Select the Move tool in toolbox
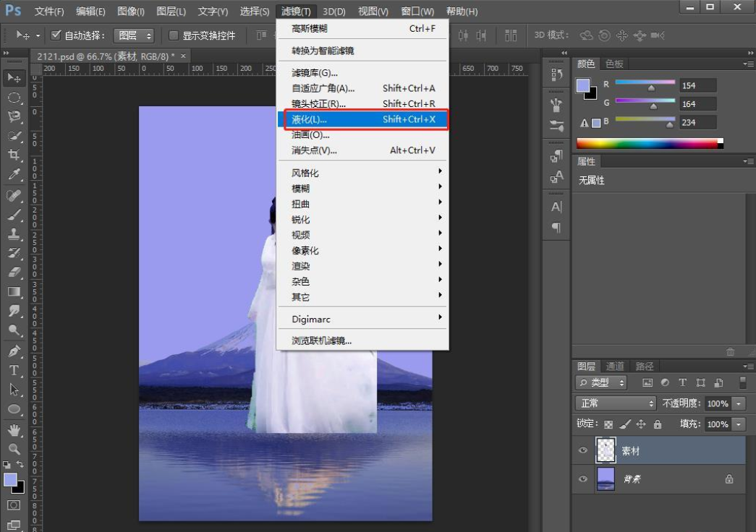Image resolution: width=756 pixels, height=532 pixels. (x=14, y=78)
